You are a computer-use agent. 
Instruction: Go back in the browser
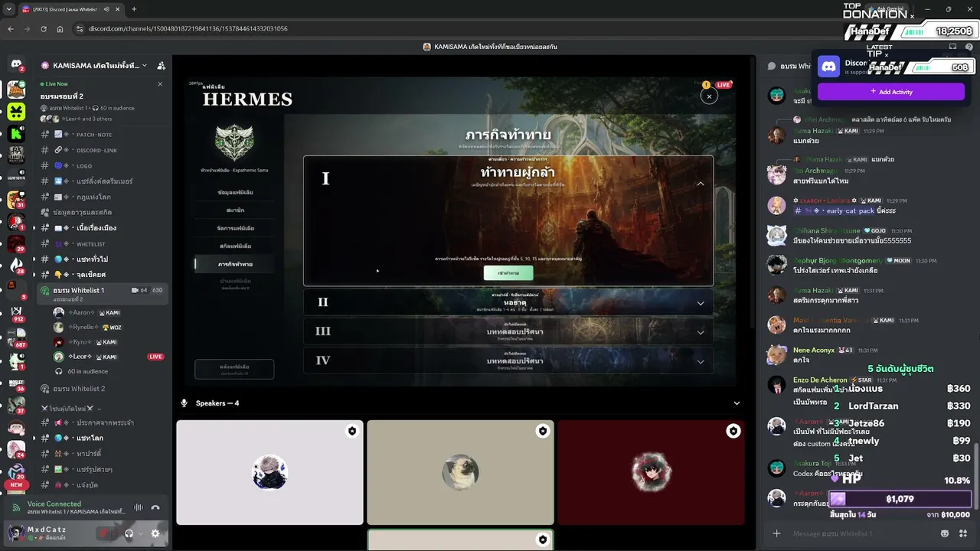coord(11,28)
